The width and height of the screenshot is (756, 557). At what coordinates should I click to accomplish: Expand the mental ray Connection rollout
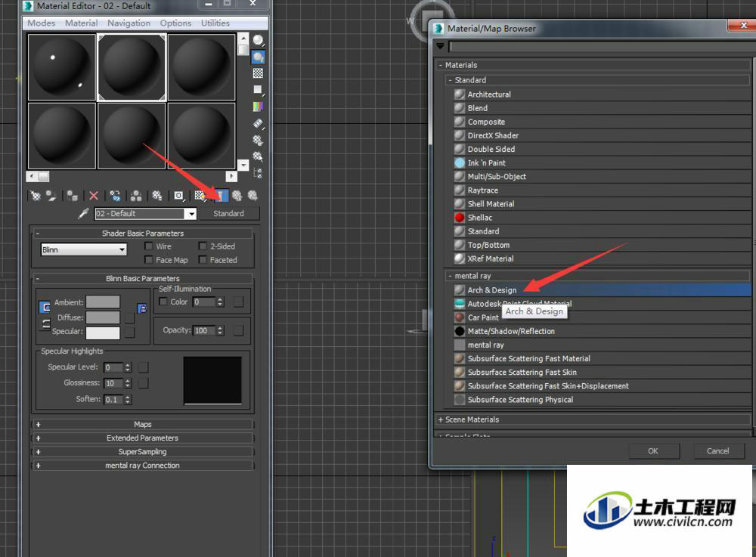(143, 466)
